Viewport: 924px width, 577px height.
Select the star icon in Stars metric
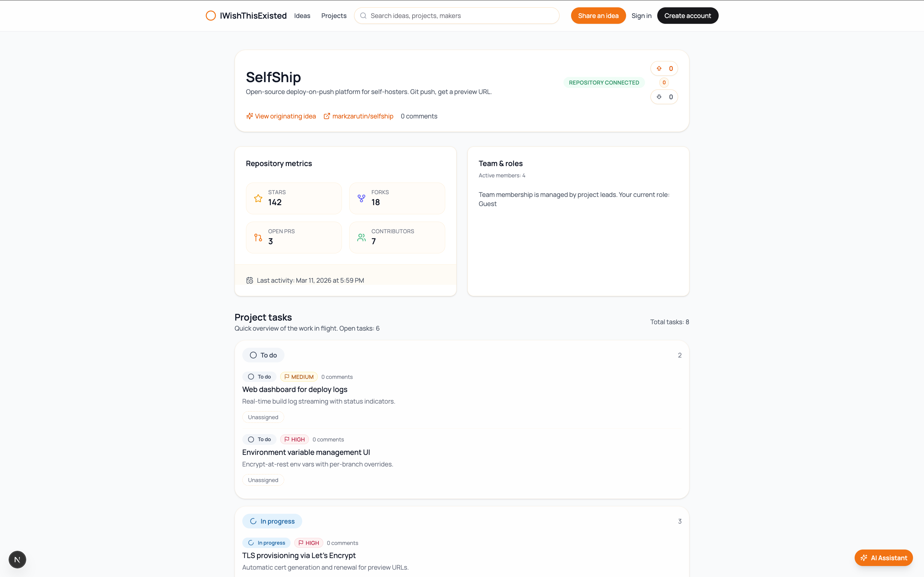(258, 198)
